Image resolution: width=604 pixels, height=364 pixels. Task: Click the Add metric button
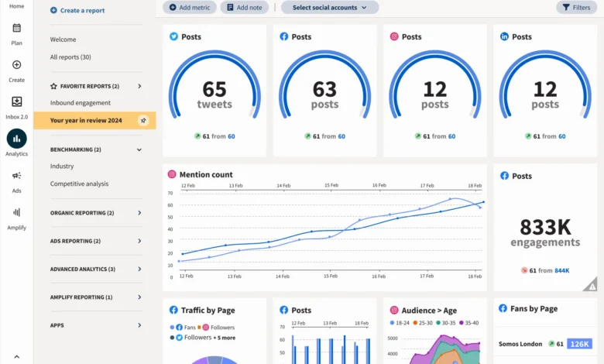(x=190, y=8)
